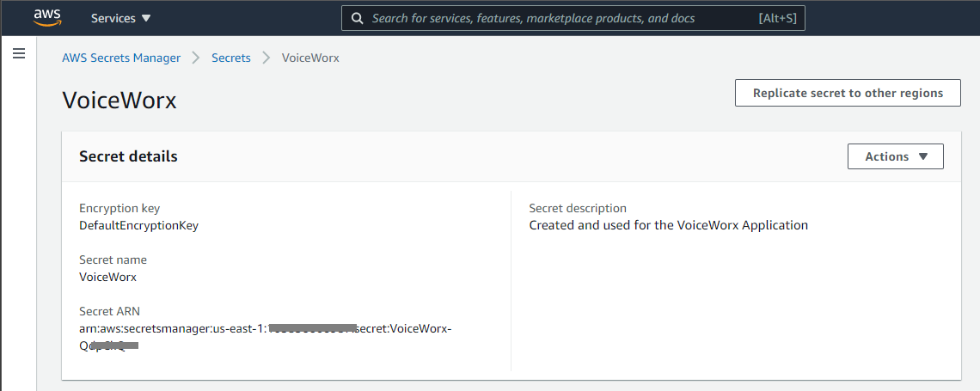Viewport: 980px width, 391px height.
Task: Navigate to the Secrets breadcrumb link
Action: click(x=230, y=58)
